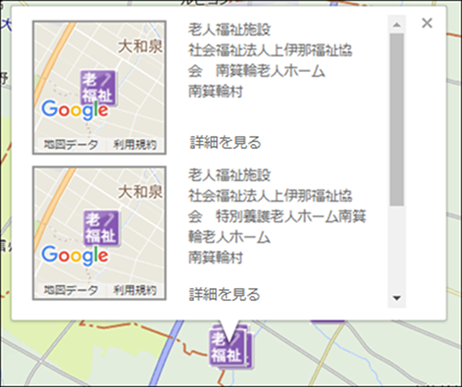The image size is (462, 387).
Task: Click the second map thumbnail near 大和泉
Action: point(99,233)
